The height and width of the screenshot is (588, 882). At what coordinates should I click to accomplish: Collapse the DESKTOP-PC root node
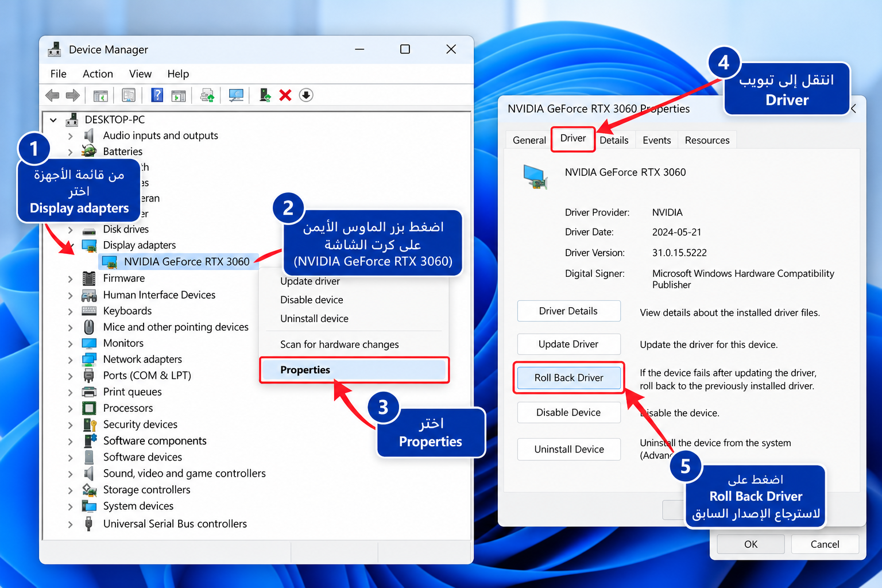coord(53,120)
